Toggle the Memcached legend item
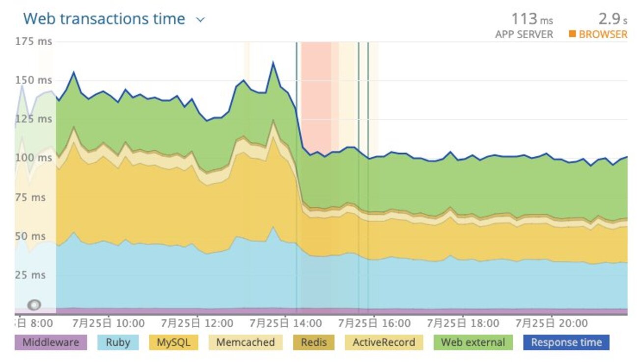This screenshot has width=638, height=364. 245,342
